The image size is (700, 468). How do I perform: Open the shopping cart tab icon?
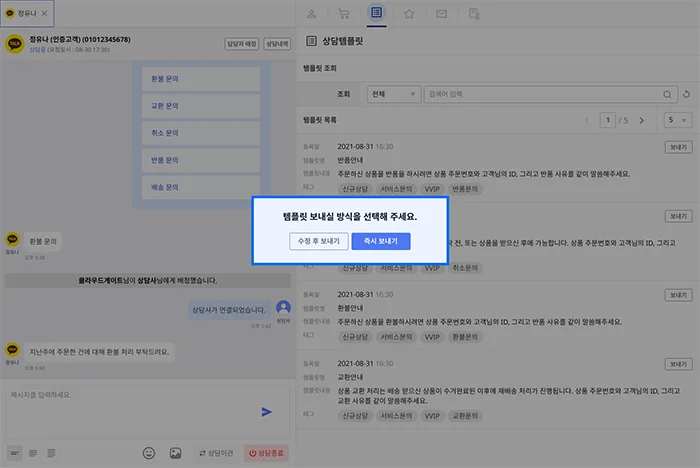pos(344,14)
